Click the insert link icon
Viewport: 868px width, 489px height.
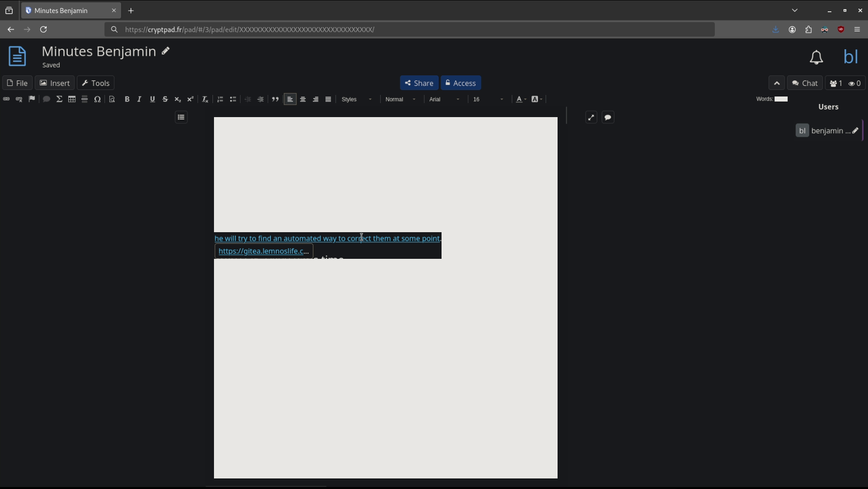coord(7,100)
